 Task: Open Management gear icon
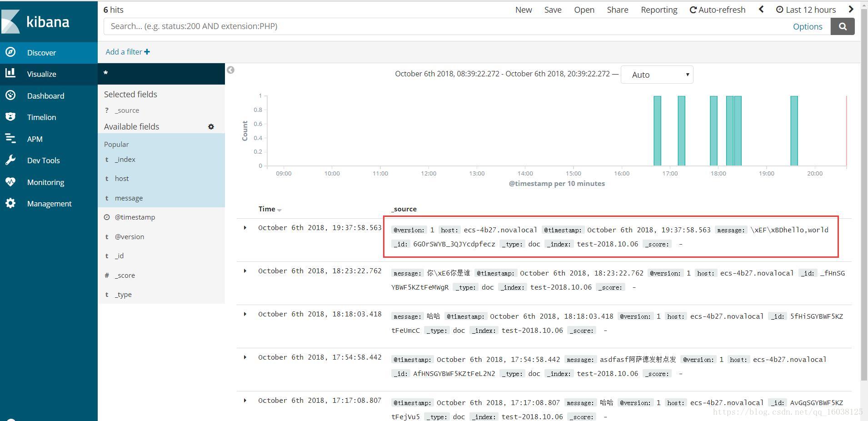10,203
